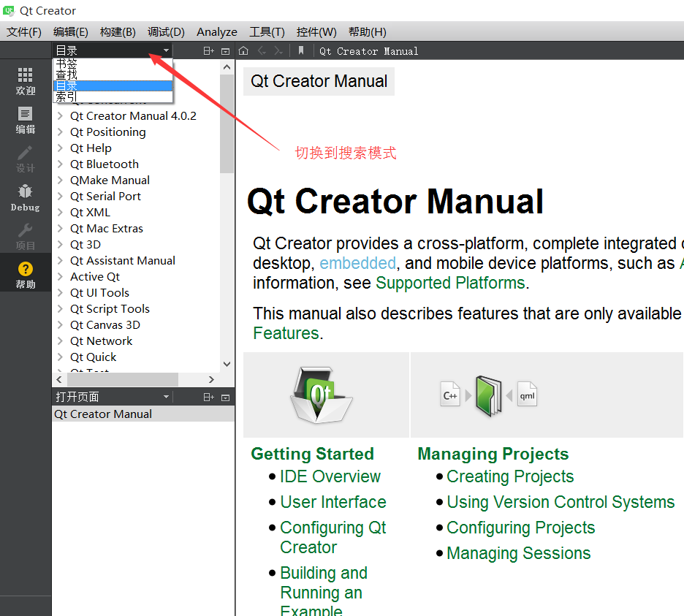The width and height of the screenshot is (684, 616).
Task: Open the IDE Overview link
Action: pos(330,476)
